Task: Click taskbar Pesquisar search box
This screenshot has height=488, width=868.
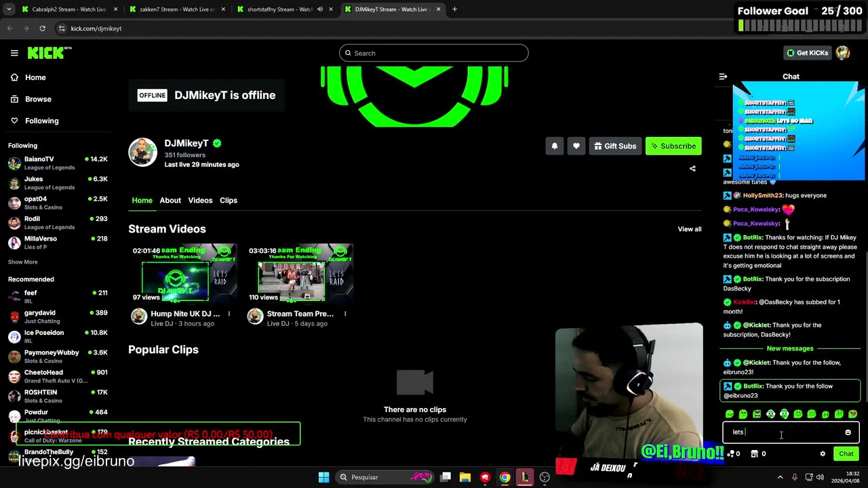Action: pos(386,477)
